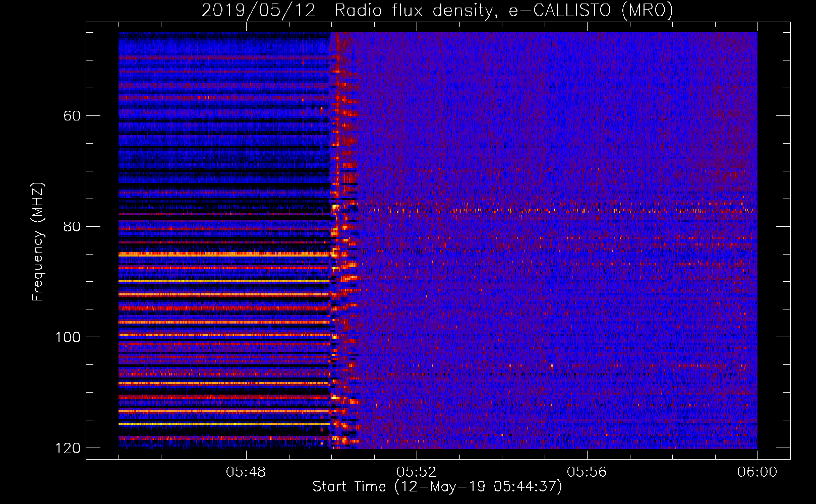Click the 'Start Time (12-May-19 05:44:37)' label

pyautogui.click(x=437, y=487)
